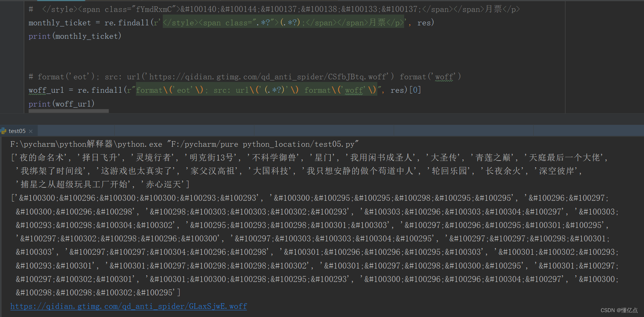The height and width of the screenshot is (317, 644).
Task: Click the editor horizontal scrollbar thumb
Action: click(x=69, y=111)
